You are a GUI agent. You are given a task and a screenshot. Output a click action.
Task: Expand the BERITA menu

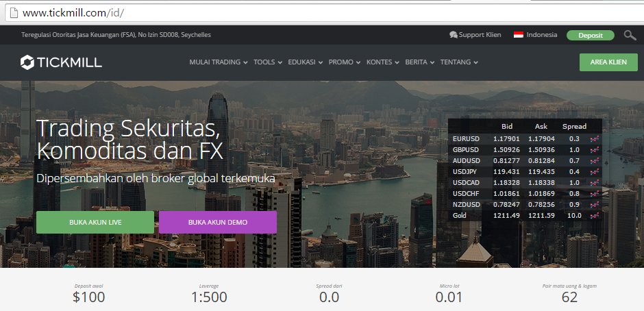point(420,62)
